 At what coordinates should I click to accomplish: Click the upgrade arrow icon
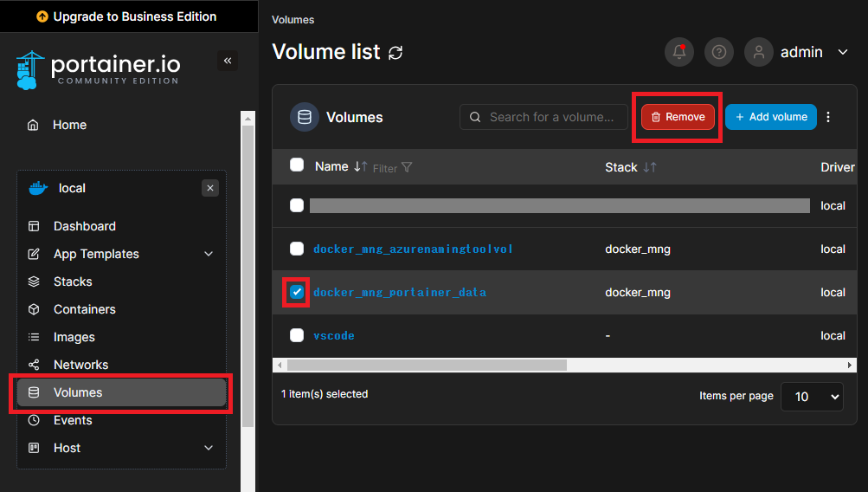pos(42,16)
